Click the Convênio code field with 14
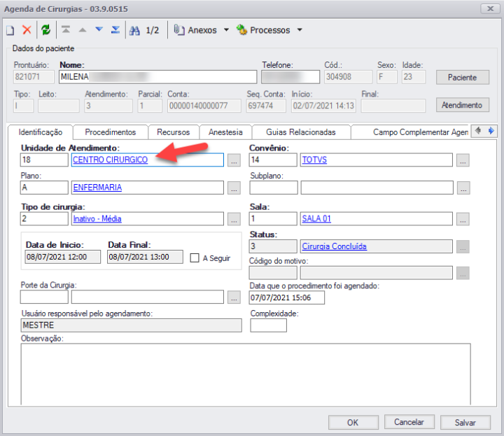 273,160
